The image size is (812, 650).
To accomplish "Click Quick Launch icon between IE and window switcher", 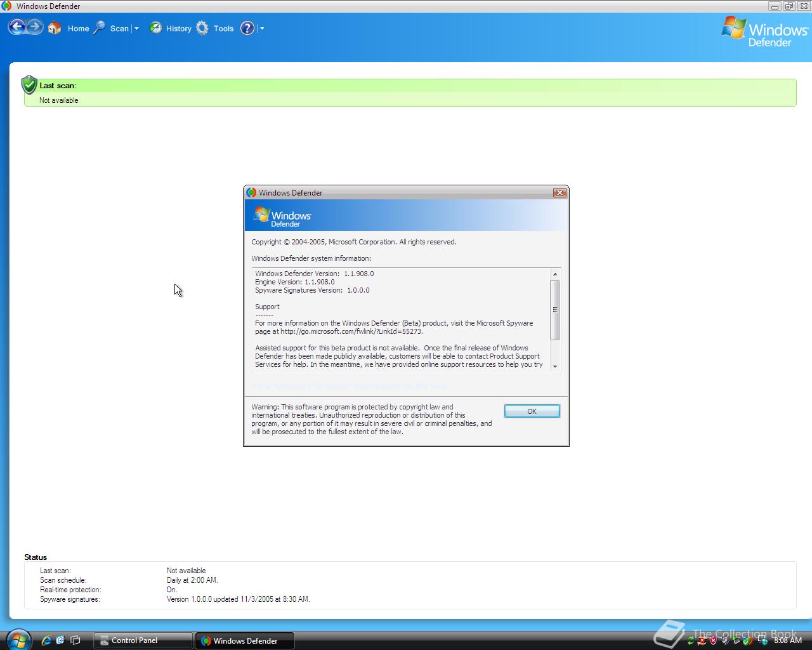I will pos(60,640).
